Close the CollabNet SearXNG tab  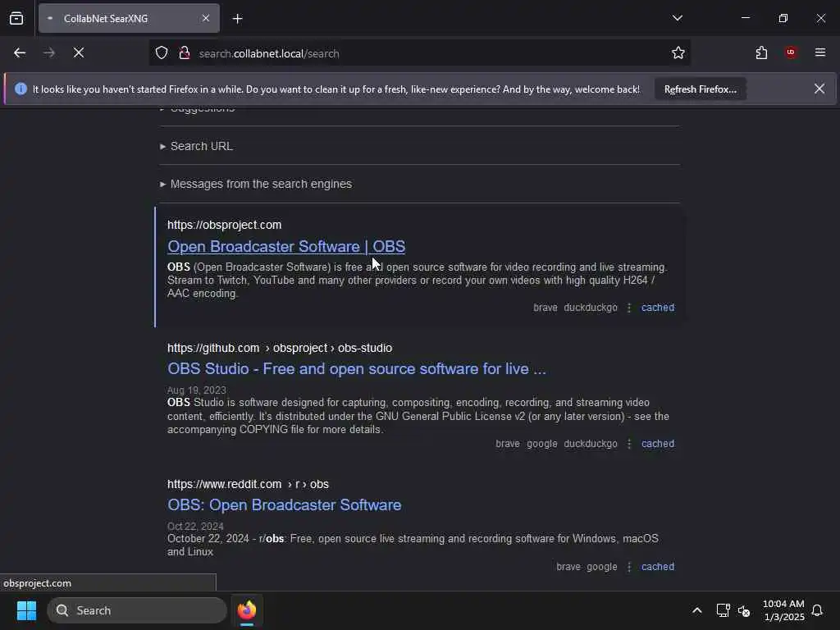(205, 18)
